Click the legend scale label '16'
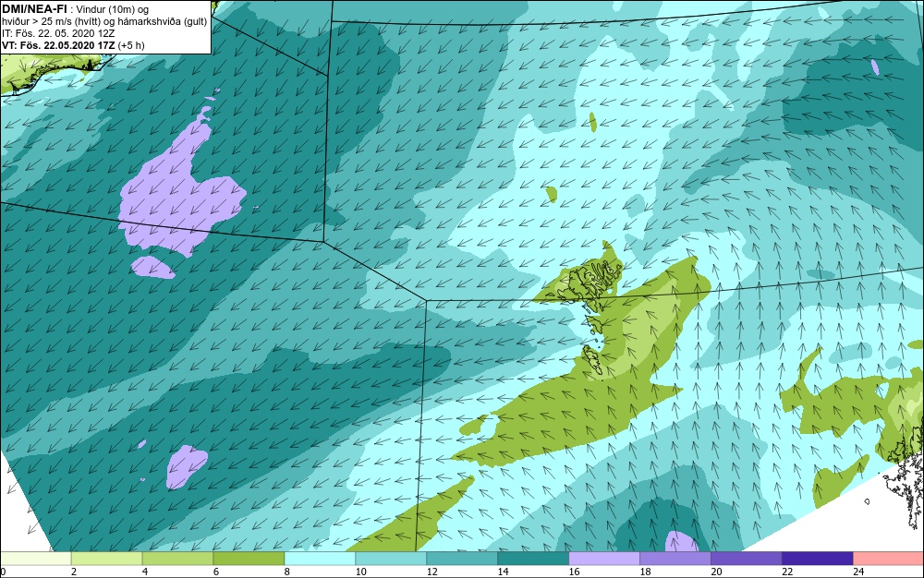Image resolution: width=924 pixels, height=578 pixels. 574,572
